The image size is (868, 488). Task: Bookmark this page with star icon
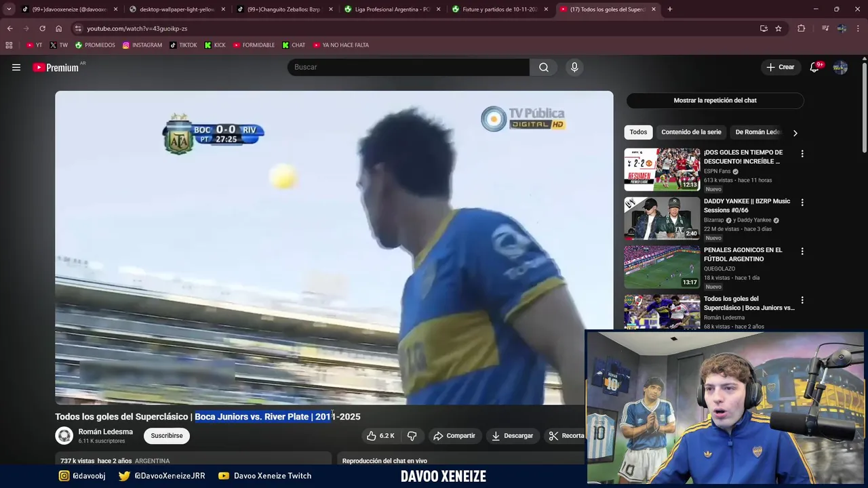pos(778,28)
